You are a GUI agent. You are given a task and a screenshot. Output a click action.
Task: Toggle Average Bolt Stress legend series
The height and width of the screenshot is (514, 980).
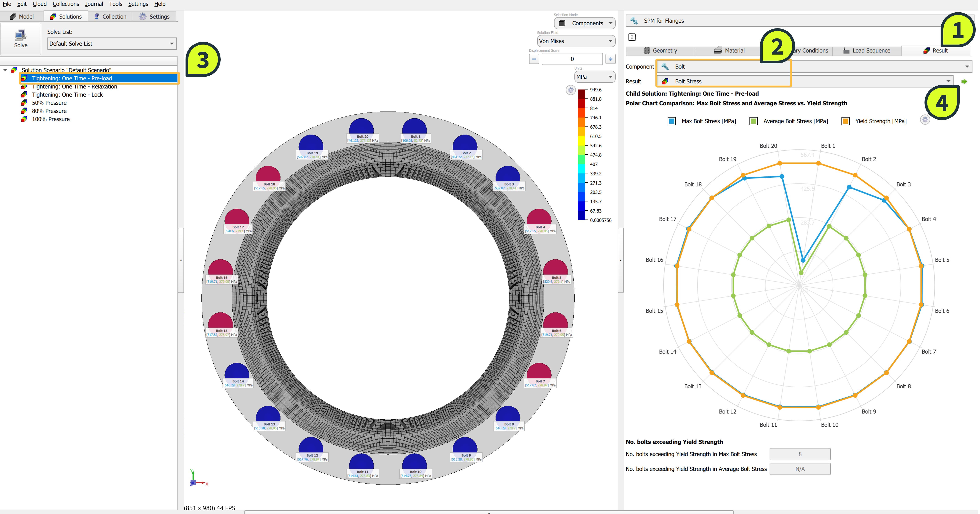pyautogui.click(x=753, y=121)
